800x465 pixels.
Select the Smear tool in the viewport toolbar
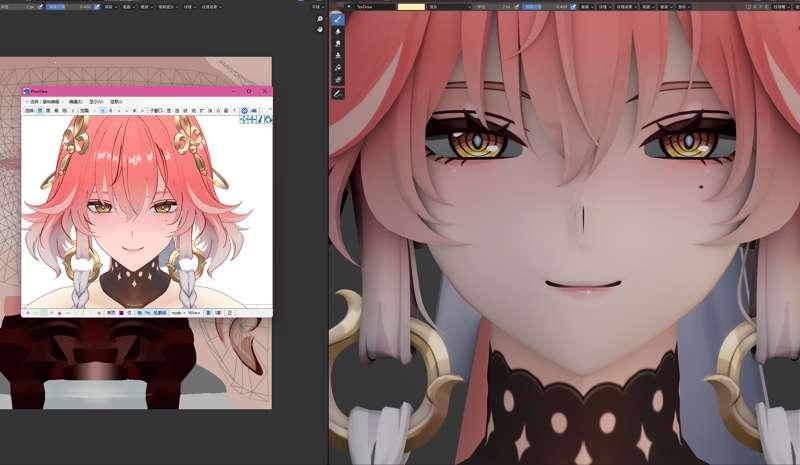337,44
